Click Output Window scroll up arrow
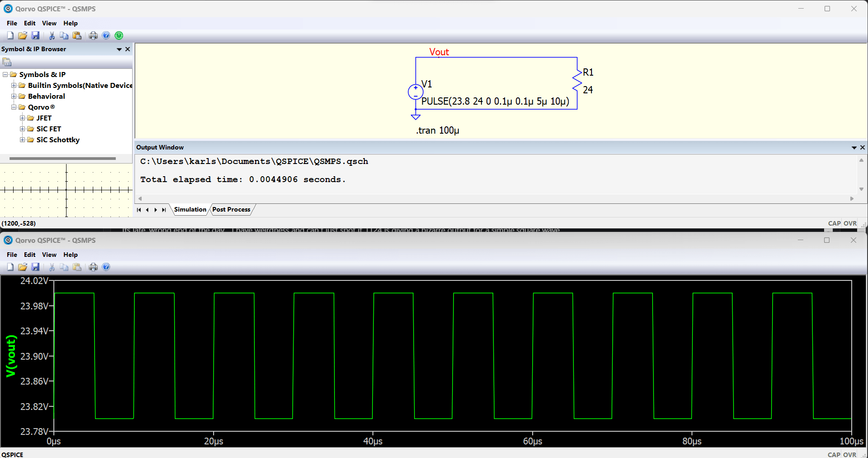 pos(861,160)
